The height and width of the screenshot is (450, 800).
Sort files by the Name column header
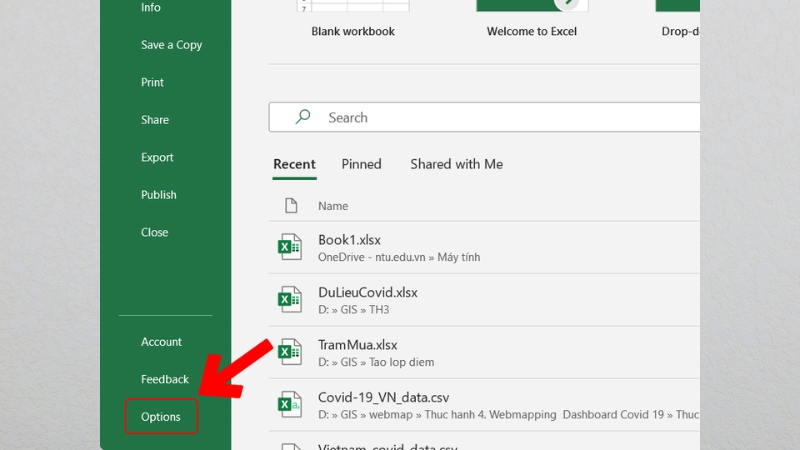[x=333, y=206]
